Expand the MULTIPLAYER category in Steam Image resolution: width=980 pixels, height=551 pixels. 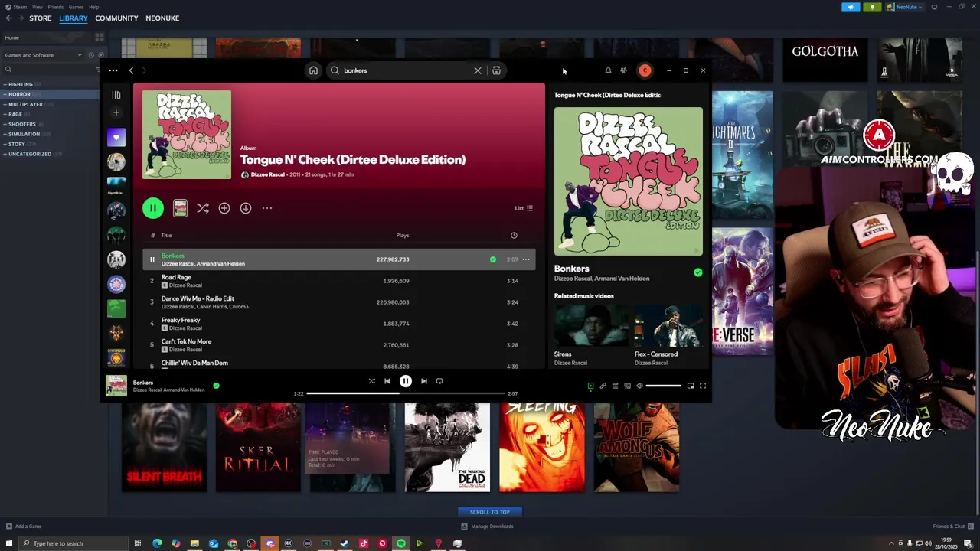click(26, 104)
